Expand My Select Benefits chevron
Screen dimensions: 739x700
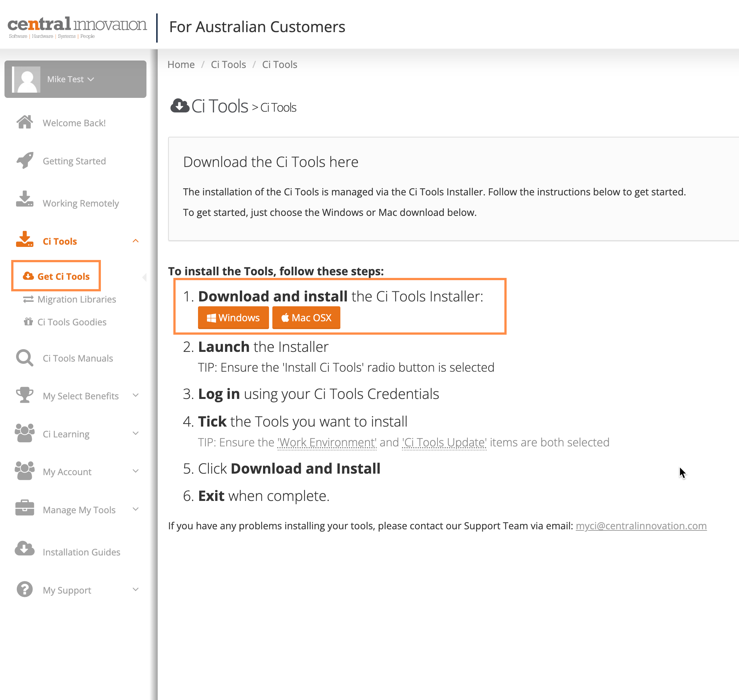[x=136, y=395]
